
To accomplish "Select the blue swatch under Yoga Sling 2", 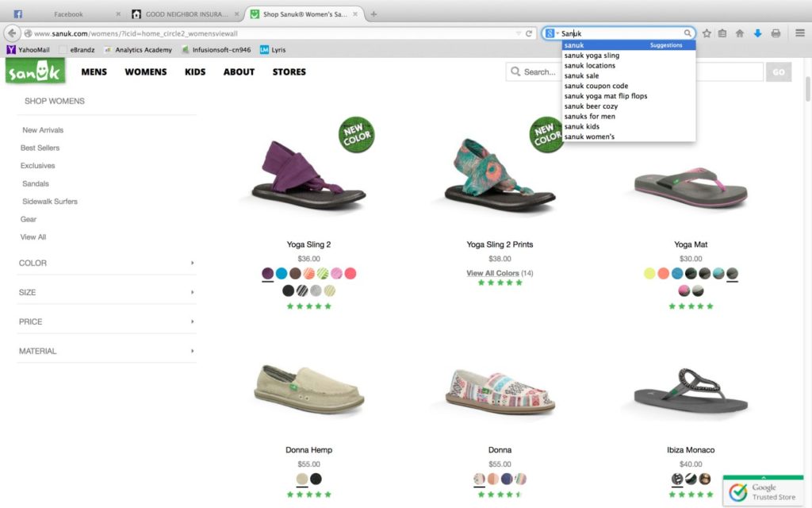I will [x=282, y=273].
